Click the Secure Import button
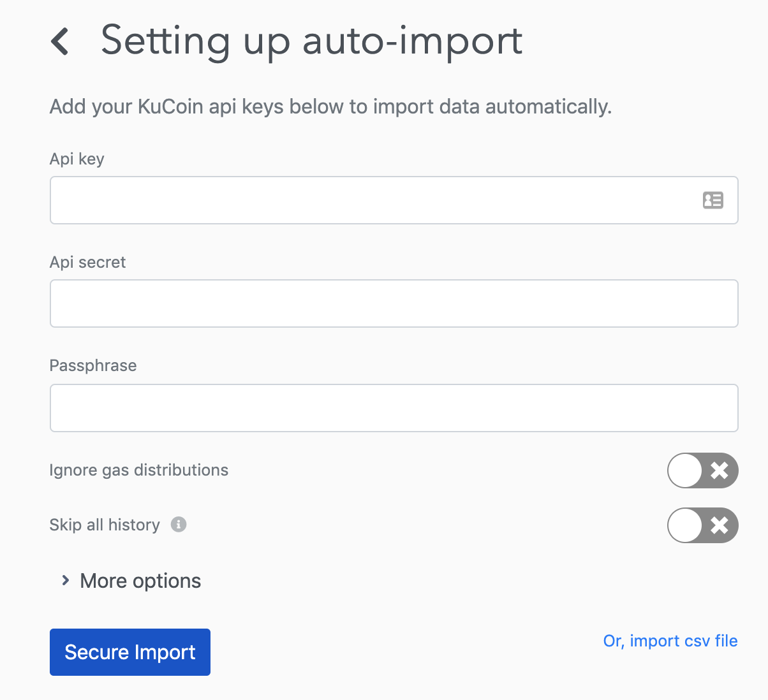 (130, 652)
